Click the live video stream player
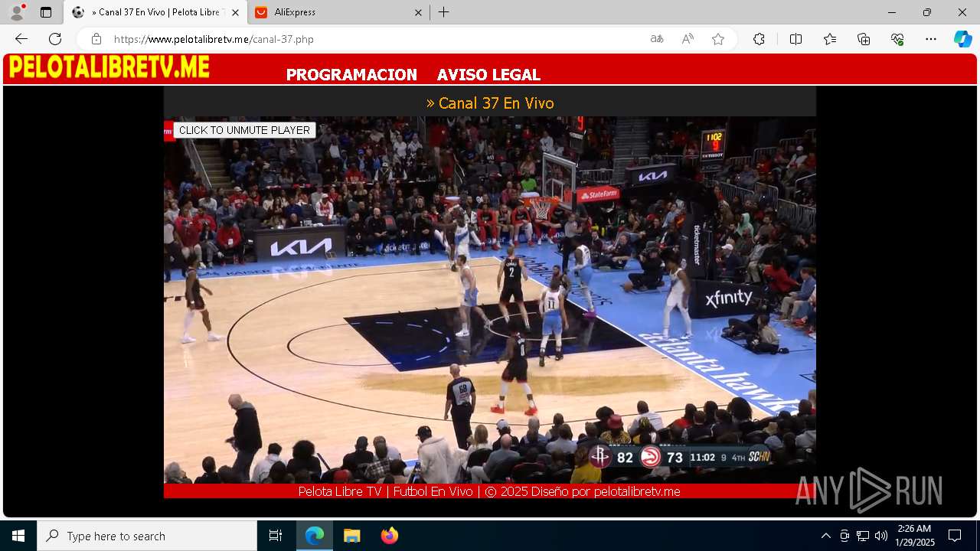This screenshot has height=551, width=980. pyautogui.click(x=490, y=300)
